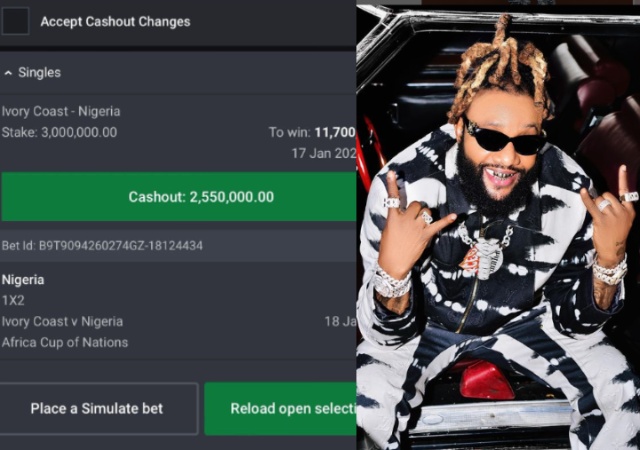This screenshot has width=640, height=450.
Task: Click the Singles section header text
Action: tap(40, 73)
